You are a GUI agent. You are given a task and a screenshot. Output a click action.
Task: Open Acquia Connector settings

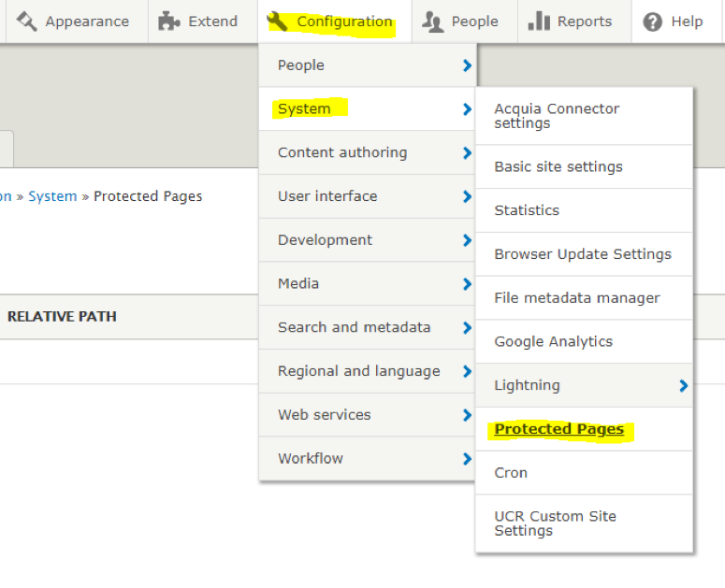pyautogui.click(x=584, y=116)
